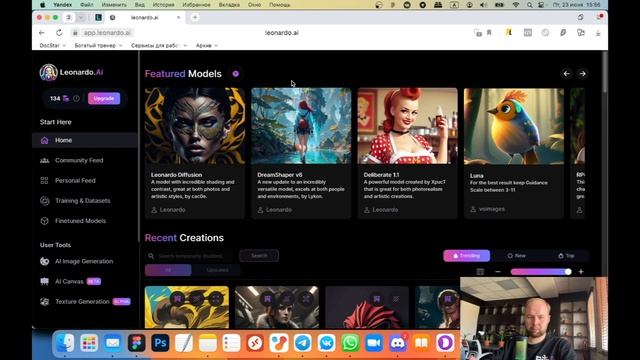
Task: Click the app.leonardo.ai address bar
Action: (107, 33)
